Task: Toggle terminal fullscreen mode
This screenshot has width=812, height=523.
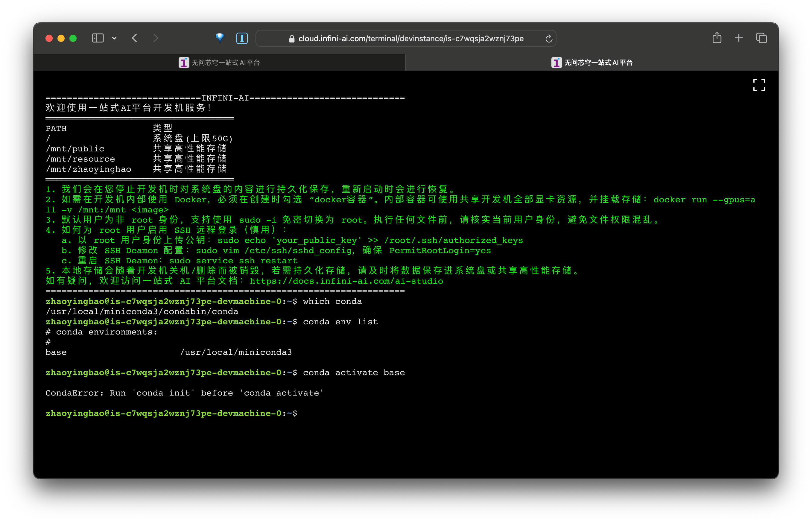Action: [759, 85]
